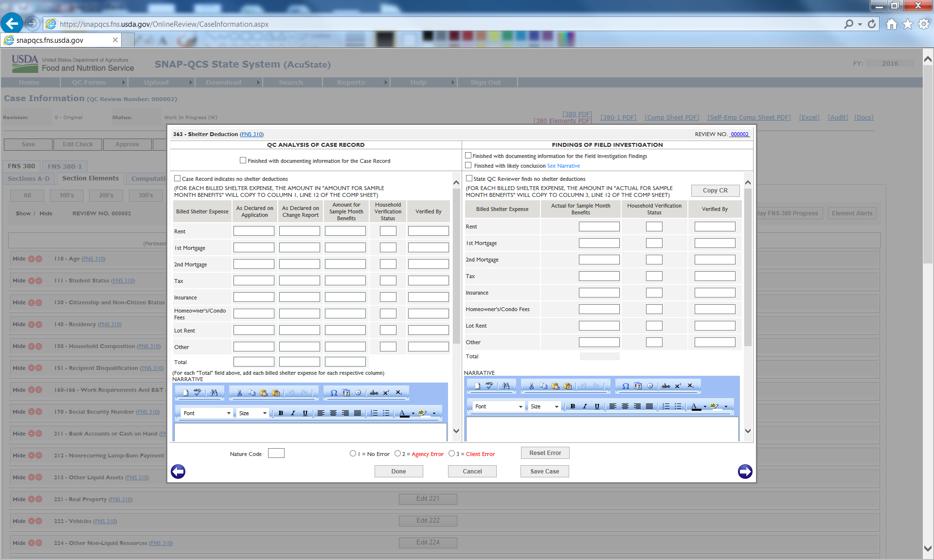Click the Find binoculars icon in right narrative toolbar
934x560 pixels.
point(506,385)
